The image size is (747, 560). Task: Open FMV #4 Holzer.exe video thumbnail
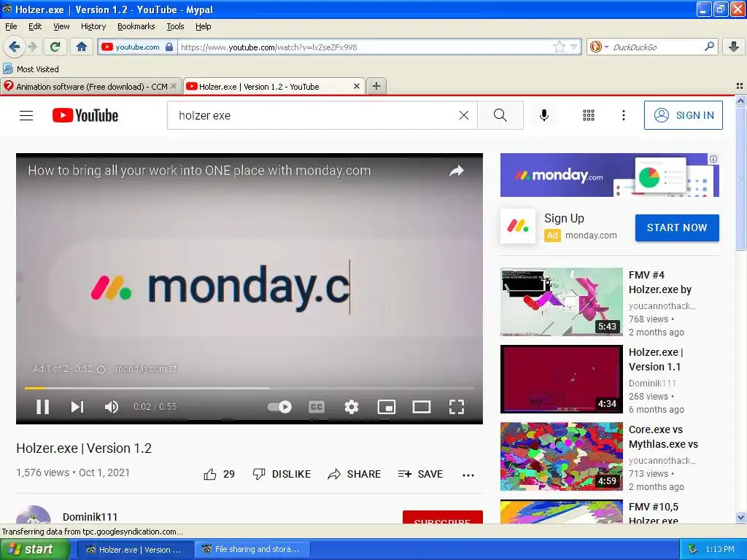point(561,301)
